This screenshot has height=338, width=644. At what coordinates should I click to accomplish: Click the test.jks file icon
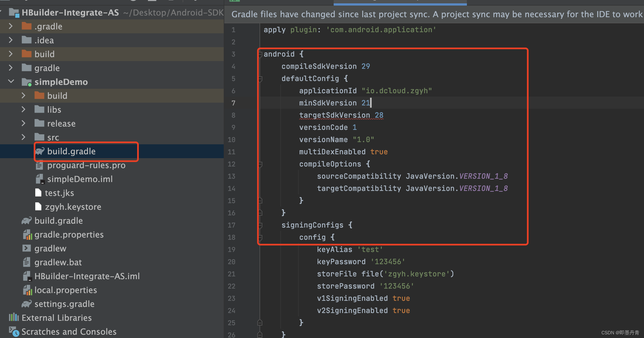38,193
